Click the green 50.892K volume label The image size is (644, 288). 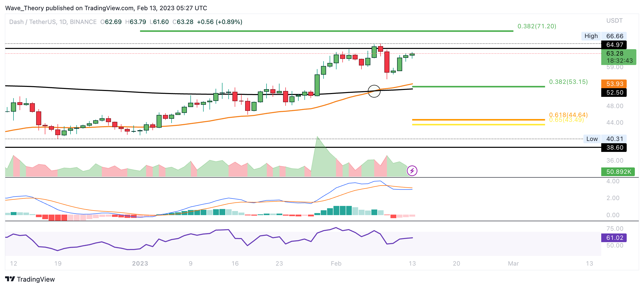pos(618,172)
